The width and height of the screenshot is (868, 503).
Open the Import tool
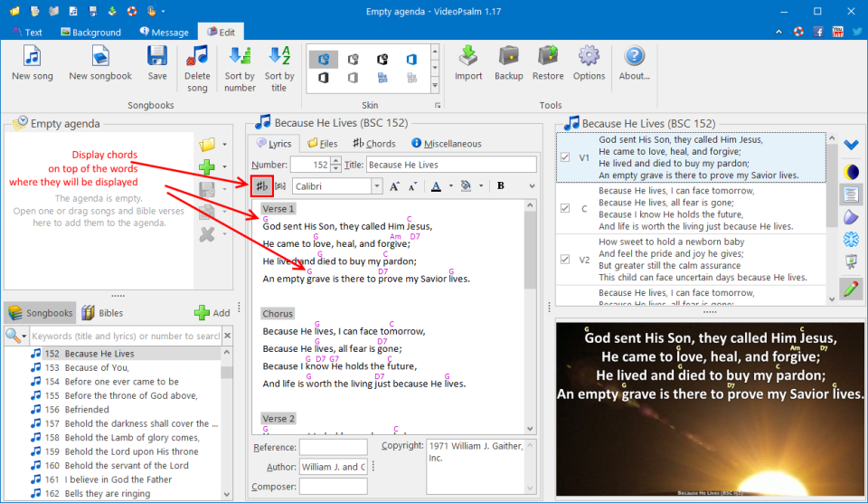(468, 57)
